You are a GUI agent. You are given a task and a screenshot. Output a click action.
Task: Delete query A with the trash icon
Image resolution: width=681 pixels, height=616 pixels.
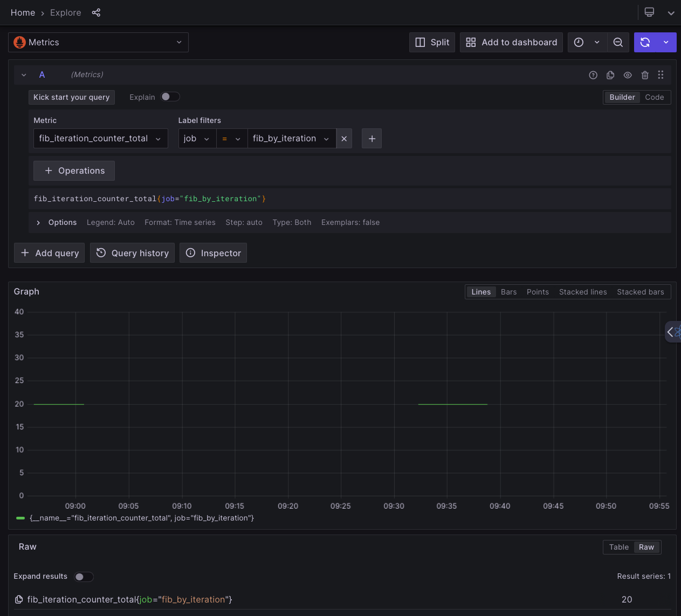point(645,75)
